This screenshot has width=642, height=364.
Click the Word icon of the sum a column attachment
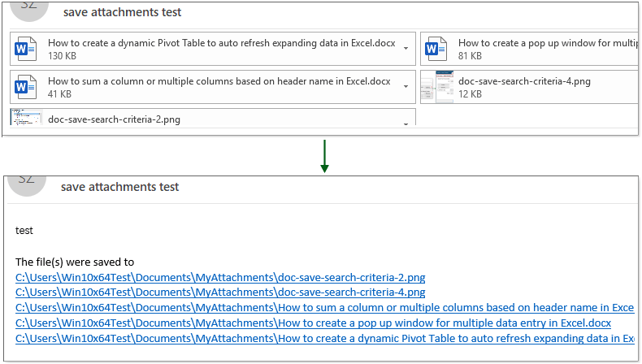click(25, 87)
